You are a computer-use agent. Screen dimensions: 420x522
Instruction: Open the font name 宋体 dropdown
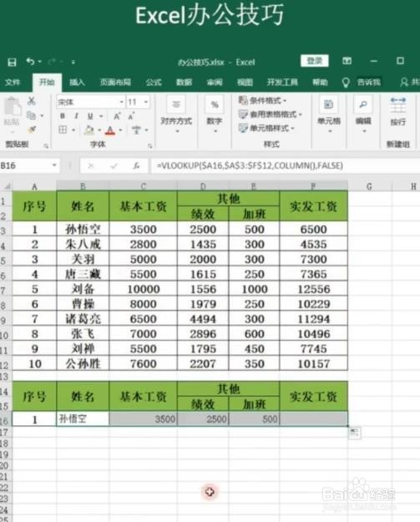click(x=122, y=102)
